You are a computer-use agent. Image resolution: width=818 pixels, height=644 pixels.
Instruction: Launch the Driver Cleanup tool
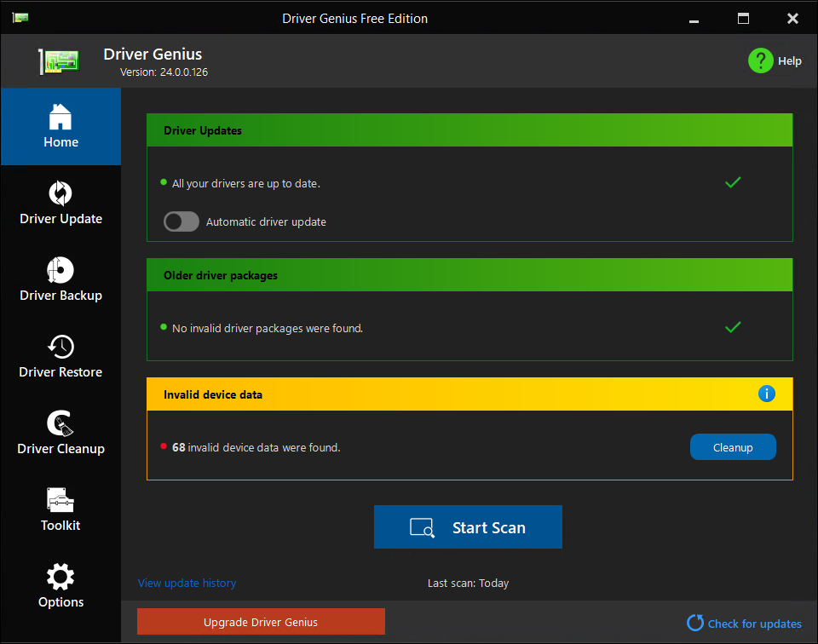point(60,434)
